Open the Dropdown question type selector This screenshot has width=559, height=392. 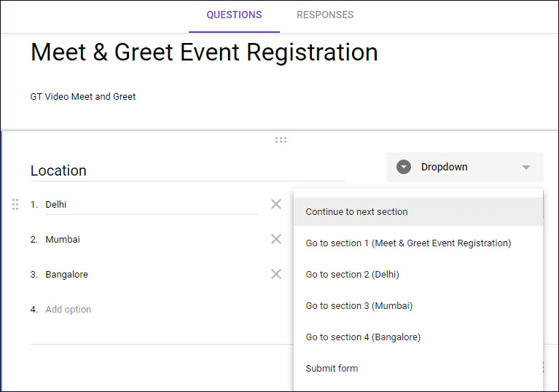click(465, 167)
